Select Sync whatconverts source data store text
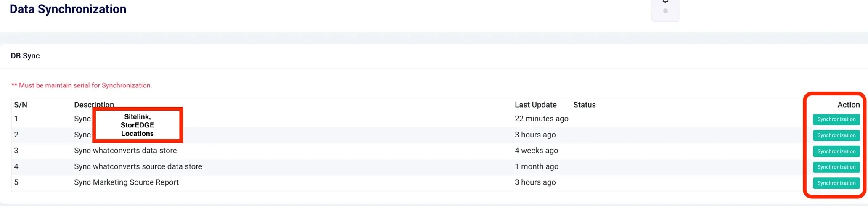Screen dimensions: 868x206 point(138,166)
